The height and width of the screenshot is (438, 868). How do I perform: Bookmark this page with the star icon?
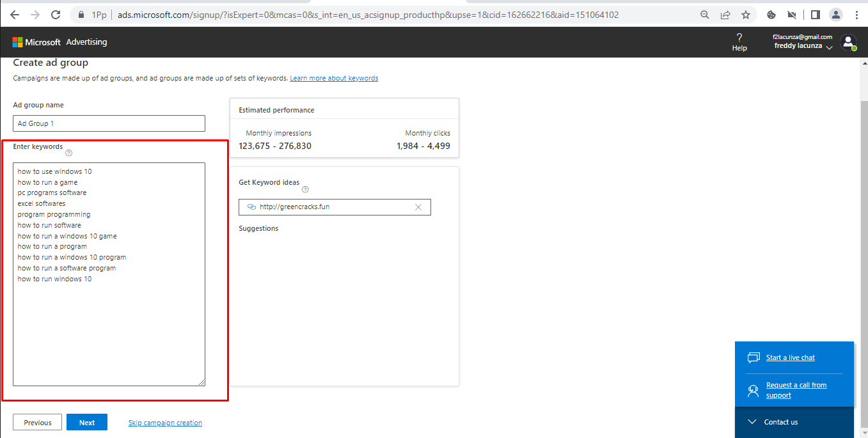tap(746, 15)
